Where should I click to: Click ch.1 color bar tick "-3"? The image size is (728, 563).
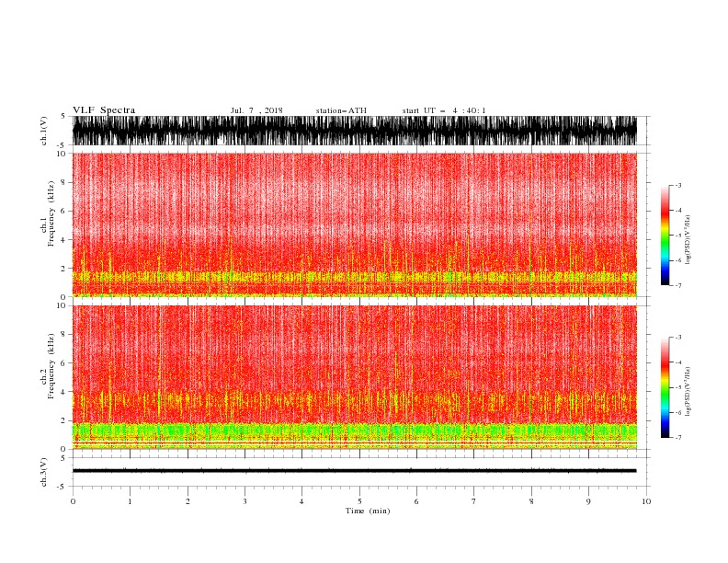coord(678,185)
